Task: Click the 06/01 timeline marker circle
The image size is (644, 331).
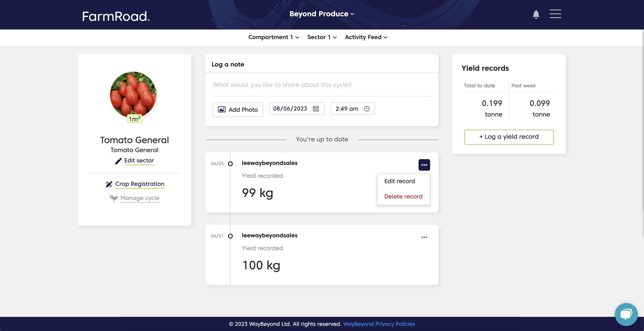Action: click(x=230, y=236)
